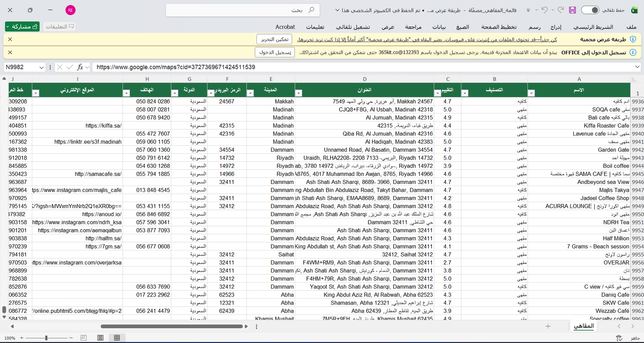Click the horizontal scrollbar right arrow
The height and width of the screenshot is (343, 644).
[246, 326]
